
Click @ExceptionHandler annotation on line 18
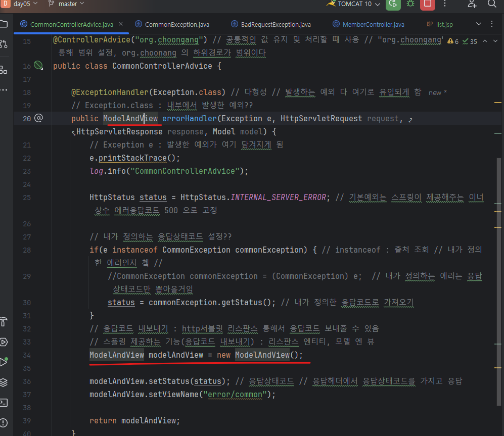tap(110, 92)
